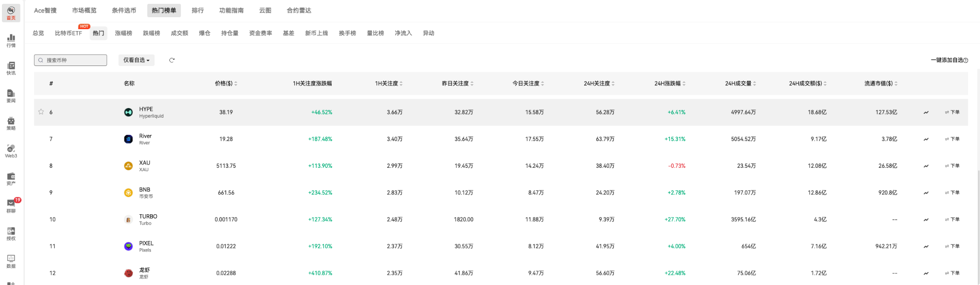980x285 pixels.
Task: Click the vertical scrollbar on right edge
Action: [978, 191]
